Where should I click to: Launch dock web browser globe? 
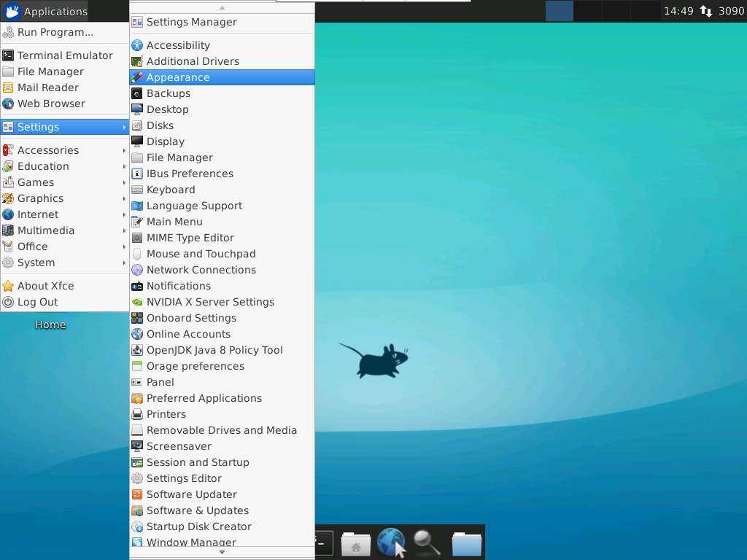point(391,542)
